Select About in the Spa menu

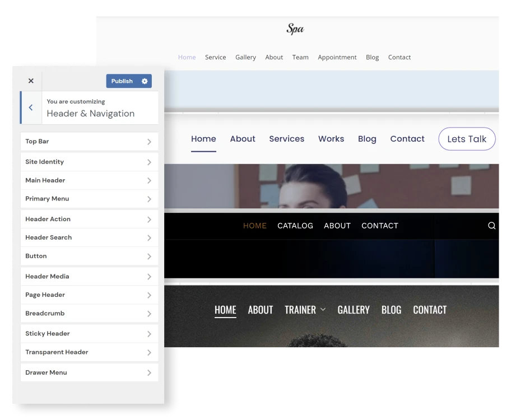[x=274, y=57]
